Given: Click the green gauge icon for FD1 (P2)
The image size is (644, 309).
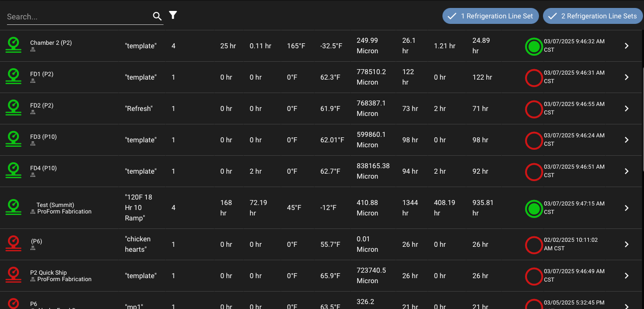Looking at the screenshot, I should coord(13,77).
